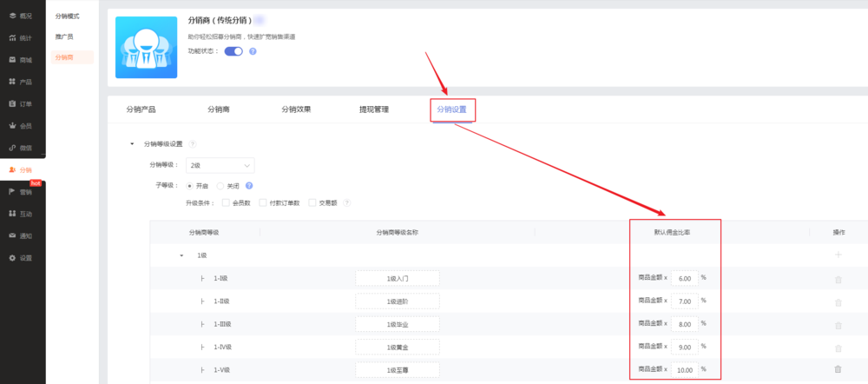Viewport: 868px width, 384px height.
Task: Switch to 分销产品 tab
Action: pyautogui.click(x=141, y=109)
